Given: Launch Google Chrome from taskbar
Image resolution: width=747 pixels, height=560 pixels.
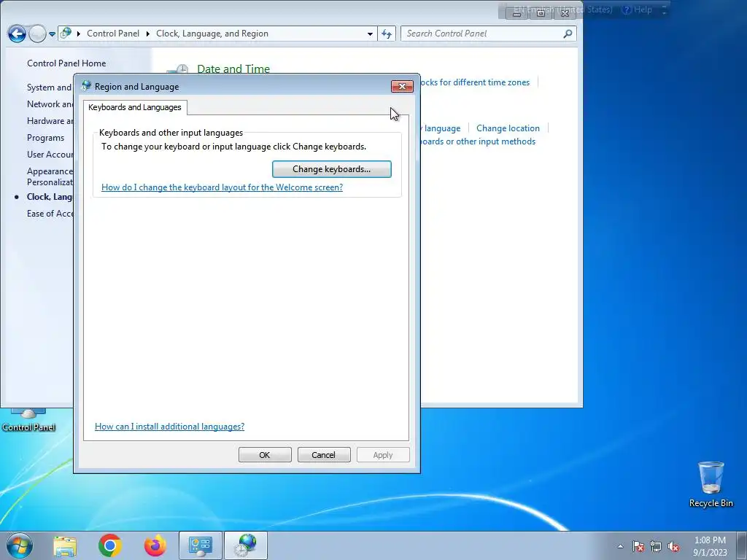Looking at the screenshot, I should pyautogui.click(x=110, y=545).
